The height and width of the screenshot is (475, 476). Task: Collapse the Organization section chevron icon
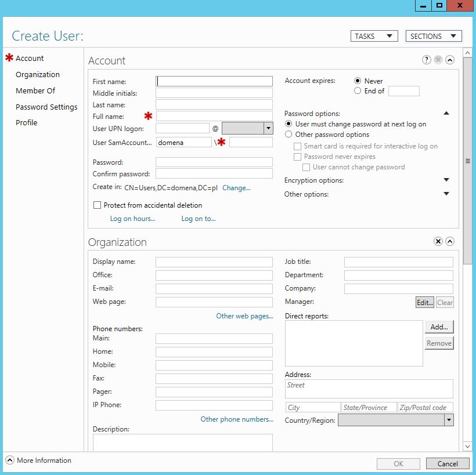coord(450,241)
